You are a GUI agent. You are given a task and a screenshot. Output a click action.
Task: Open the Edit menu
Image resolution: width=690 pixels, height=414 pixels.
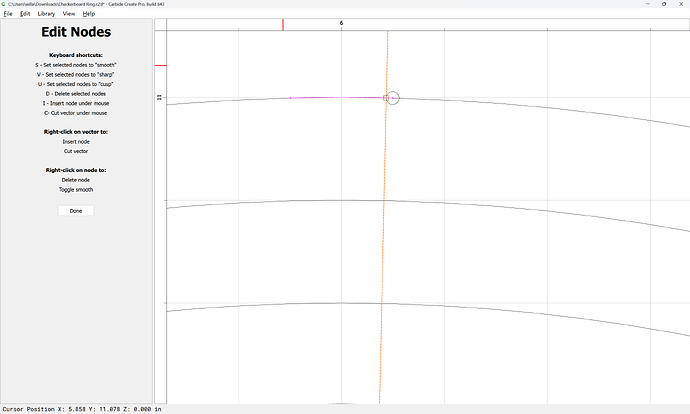25,14
